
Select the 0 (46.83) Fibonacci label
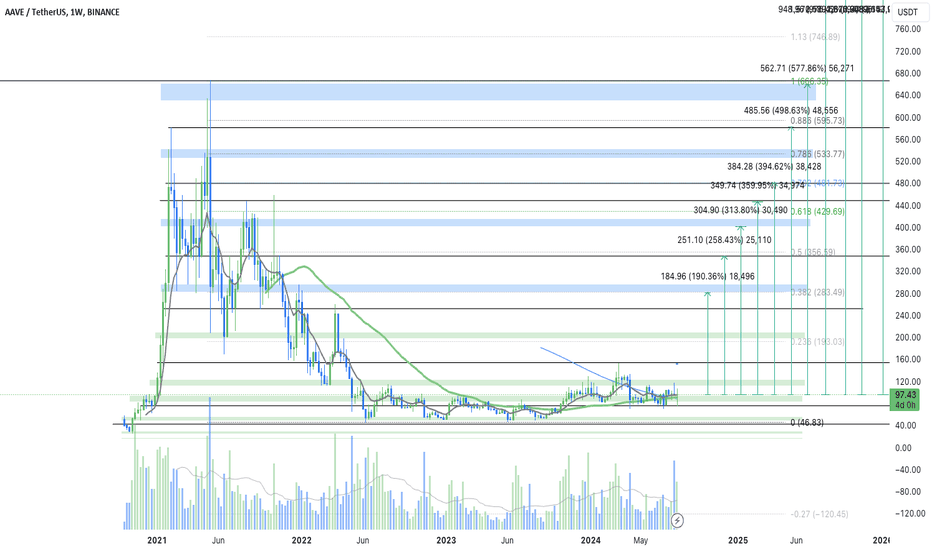[807, 422]
